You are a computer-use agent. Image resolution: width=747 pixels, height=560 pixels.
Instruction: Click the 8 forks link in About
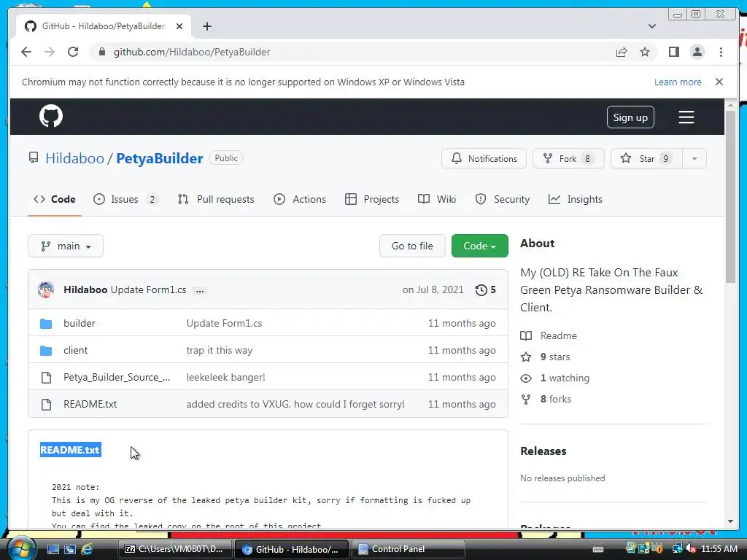coord(546,400)
